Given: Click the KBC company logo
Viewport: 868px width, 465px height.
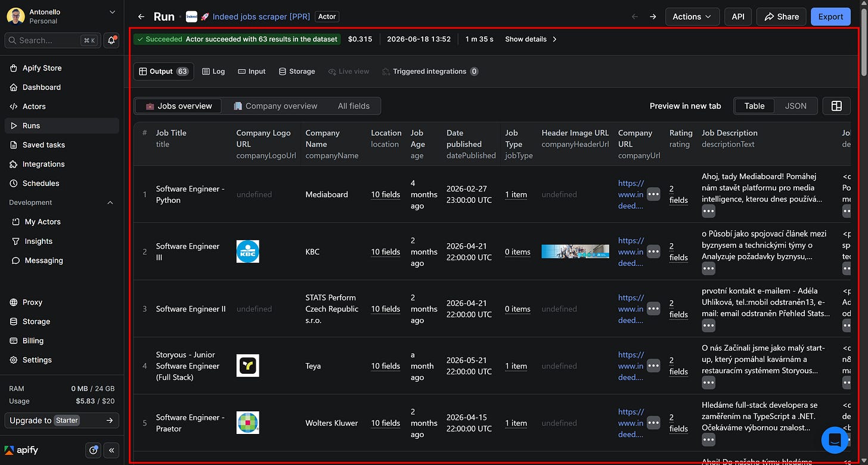Looking at the screenshot, I should [247, 252].
